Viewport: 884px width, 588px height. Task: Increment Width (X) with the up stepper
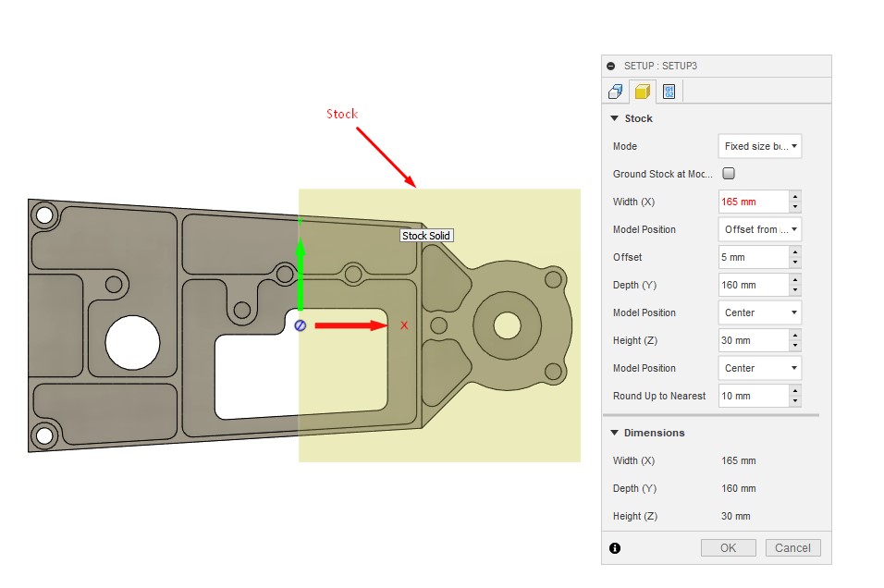click(x=796, y=197)
